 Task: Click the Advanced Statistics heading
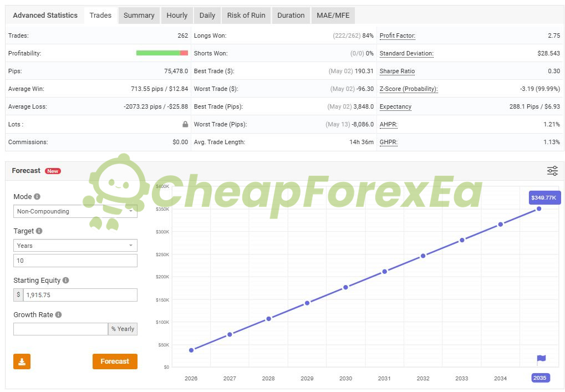click(45, 16)
